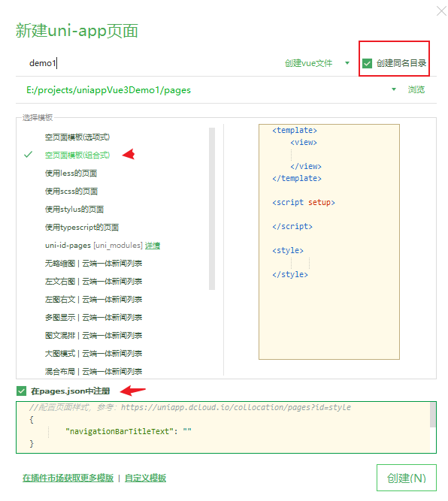Open 在插件市场获取更多模版 link
Screen dimensions: 448x501
coord(68,478)
